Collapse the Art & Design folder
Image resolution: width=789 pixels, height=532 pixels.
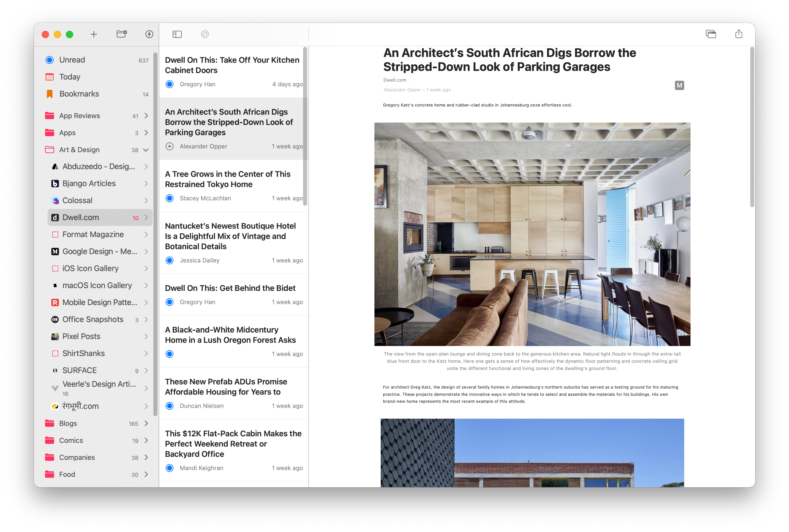pos(146,150)
